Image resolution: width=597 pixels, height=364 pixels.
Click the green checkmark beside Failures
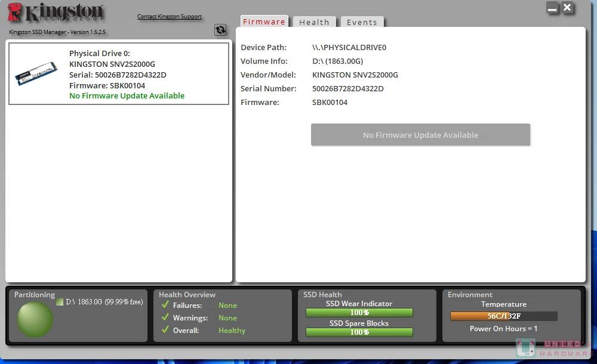click(x=165, y=304)
